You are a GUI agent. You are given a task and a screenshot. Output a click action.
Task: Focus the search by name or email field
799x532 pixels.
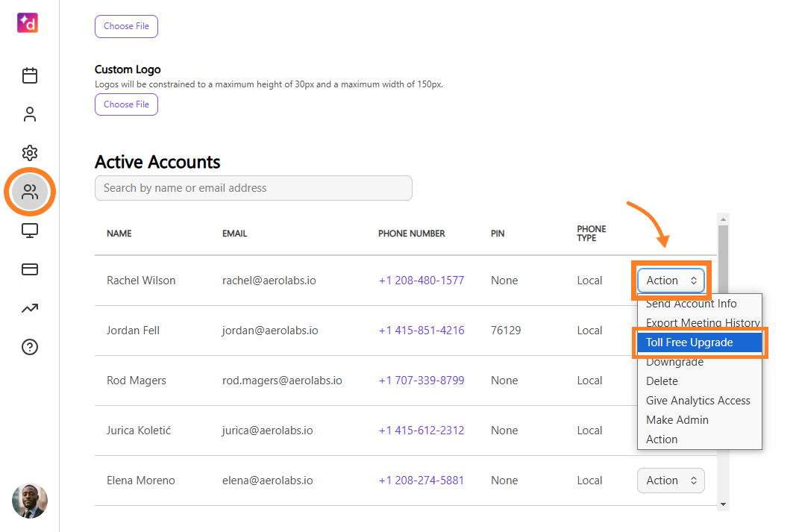[x=253, y=188]
